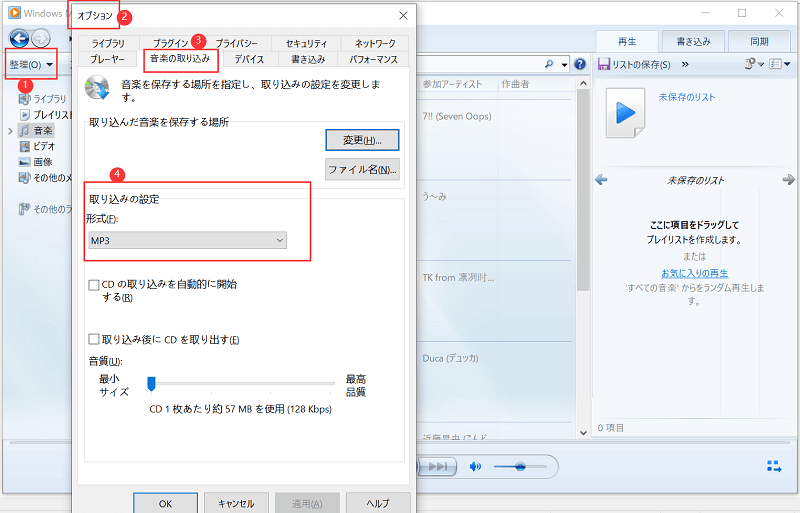The image size is (800, 513).
Task: Click the previous list left arrow
Action: pos(602,180)
